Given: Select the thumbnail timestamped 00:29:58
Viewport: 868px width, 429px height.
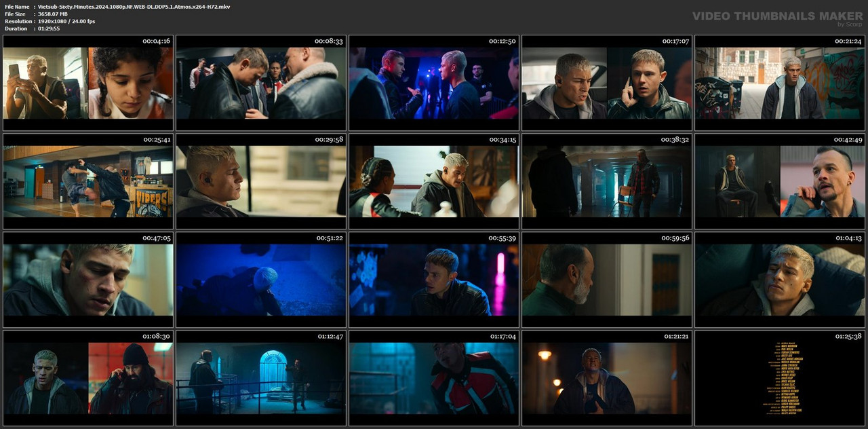Looking at the screenshot, I should [x=261, y=181].
